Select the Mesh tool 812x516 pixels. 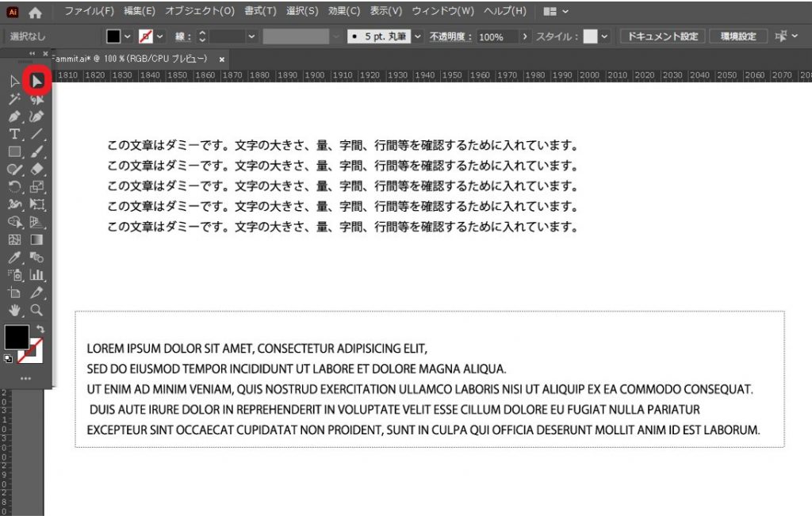(14, 239)
